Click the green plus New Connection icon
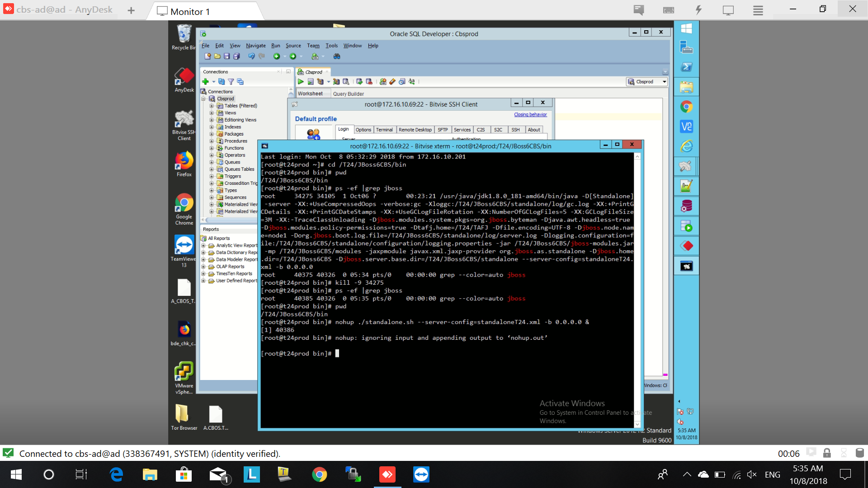This screenshot has width=868, height=488. pyautogui.click(x=206, y=82)
